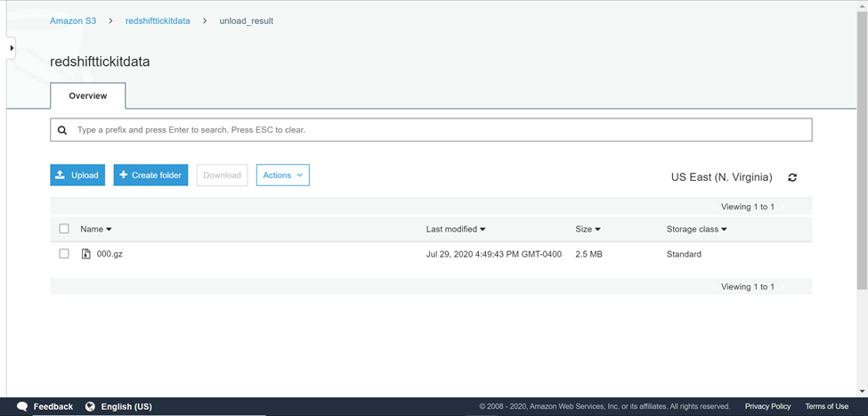Sort by Size column arrow
The height and width of the screenshot is (416, 868).
[x=597, y=229]
